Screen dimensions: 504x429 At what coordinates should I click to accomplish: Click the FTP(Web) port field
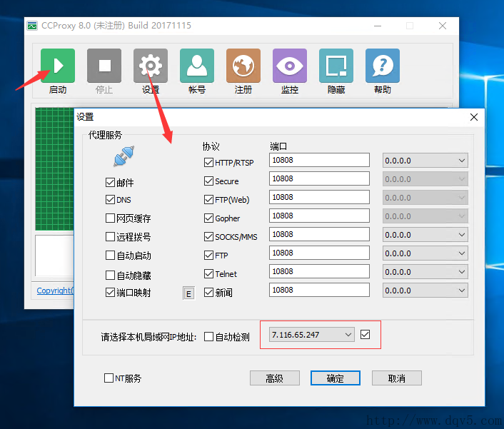319,197
